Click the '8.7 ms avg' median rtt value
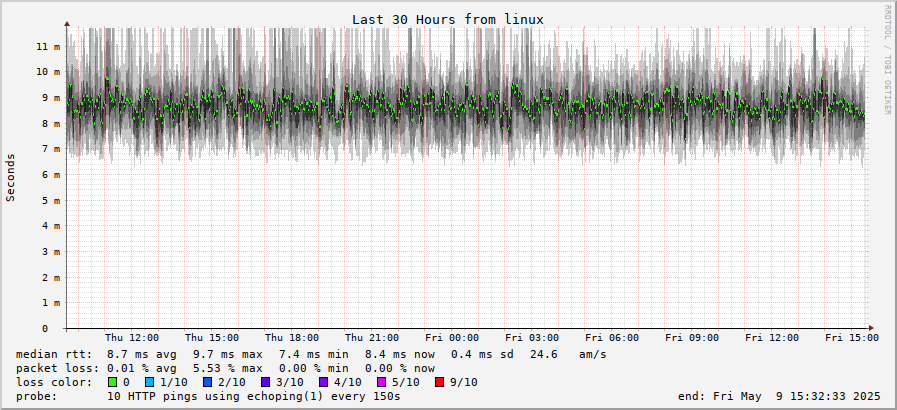Image resolution: width=897 pixels, height=410 pixels. coord(142,355)
